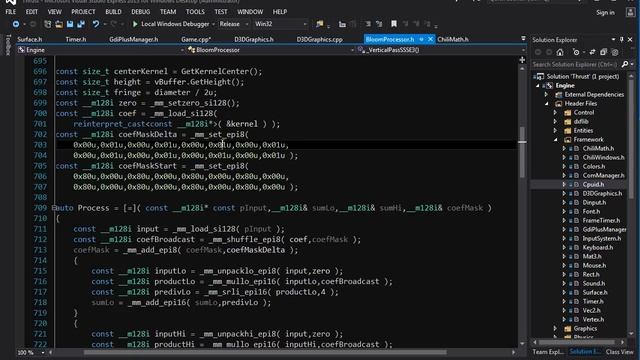Image resolution: width=640 pixels, height=360 pixels.
Task: Collapse the Header Files folder
Action: [x=546, y=104]
